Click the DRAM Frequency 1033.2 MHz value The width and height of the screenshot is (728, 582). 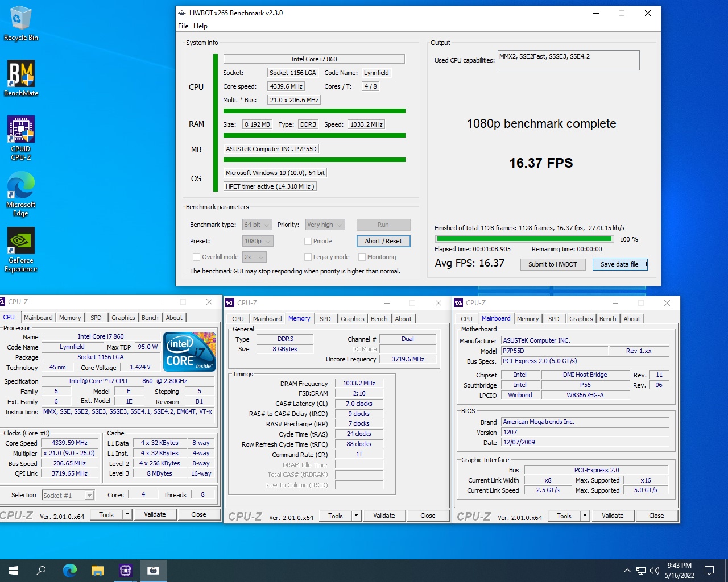tap(359, 384)
